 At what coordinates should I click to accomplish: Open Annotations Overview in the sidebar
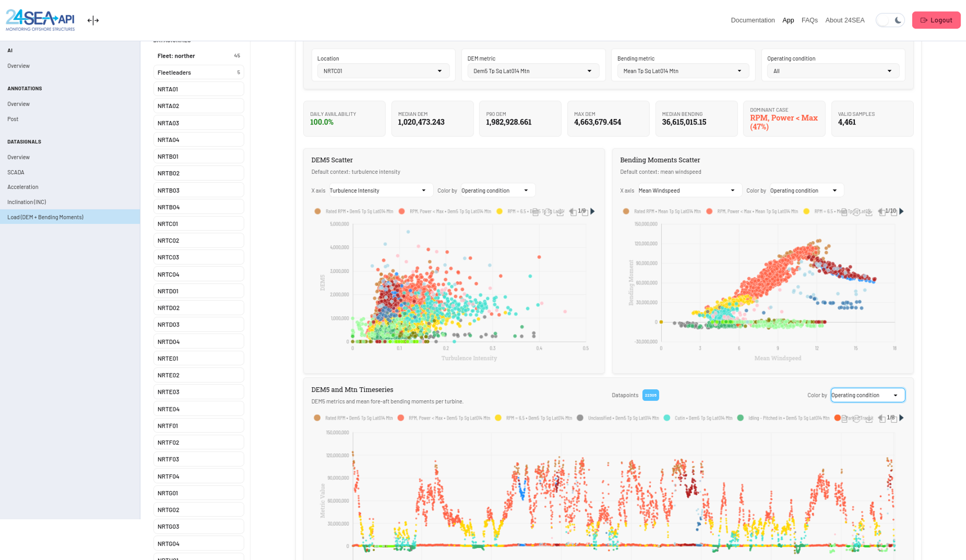[x=18, y=104]
